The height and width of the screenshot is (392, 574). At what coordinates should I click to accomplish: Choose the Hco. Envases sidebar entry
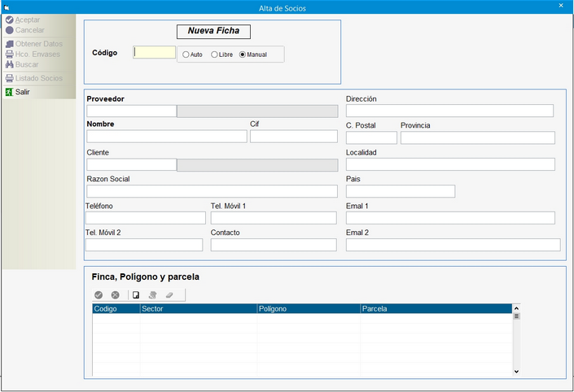37,54
